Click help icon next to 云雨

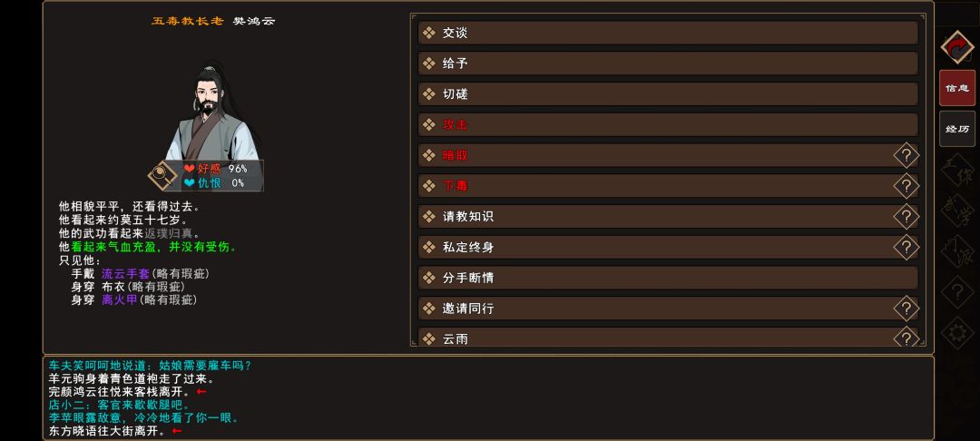click(906, 338)
